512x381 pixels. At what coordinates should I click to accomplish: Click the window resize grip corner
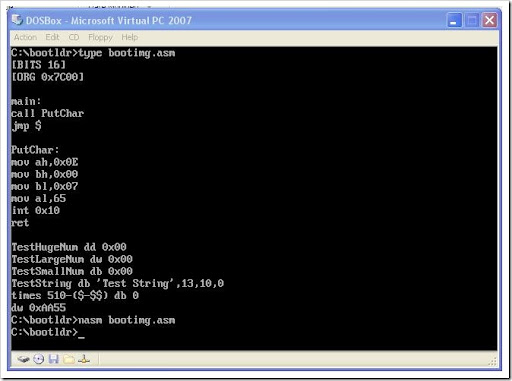coord(493,361)
